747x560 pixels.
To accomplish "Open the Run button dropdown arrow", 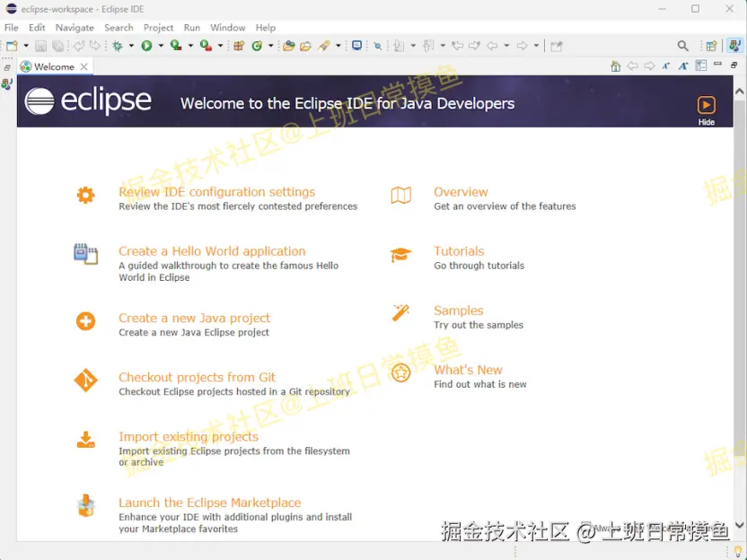I will click(161, 45).
